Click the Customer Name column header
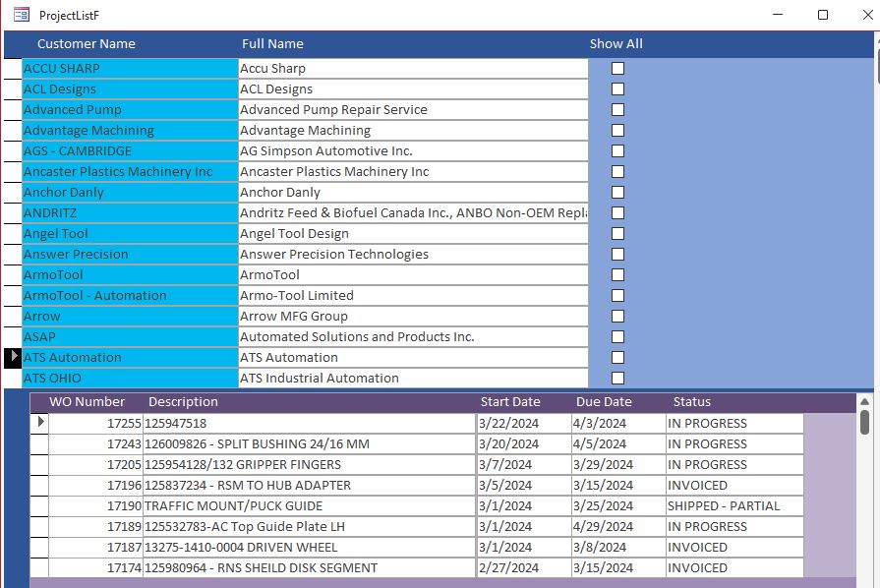880x588 pixels. click(x=87, y=44)
